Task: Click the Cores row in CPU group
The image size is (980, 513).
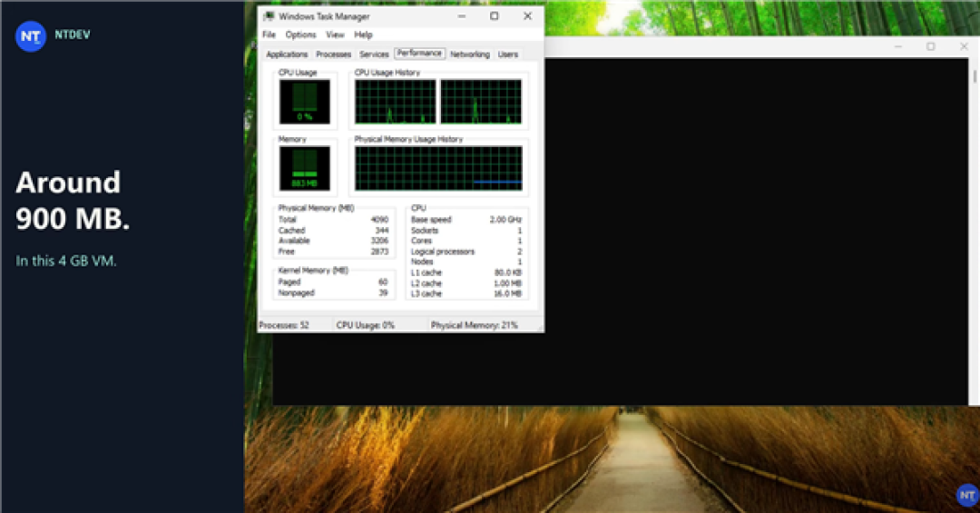Action: pyautogui.click(x=466, y=241)
